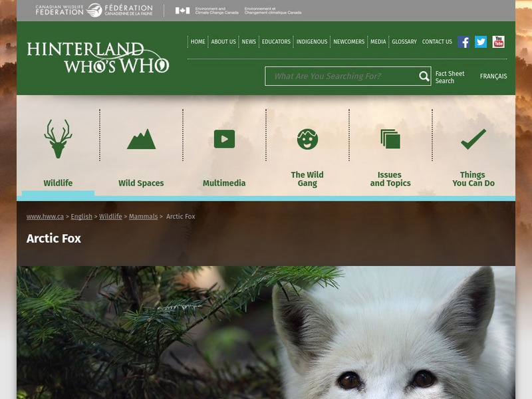532x399 pixels.
Task: Open the Wild Spaces mountain icon
Action: [x=141, y=139]
